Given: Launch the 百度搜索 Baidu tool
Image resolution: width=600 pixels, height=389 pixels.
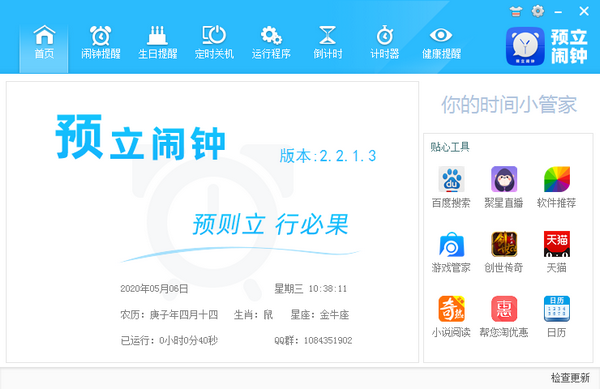Looking at the screenshot, I should [x=451, y=187].
